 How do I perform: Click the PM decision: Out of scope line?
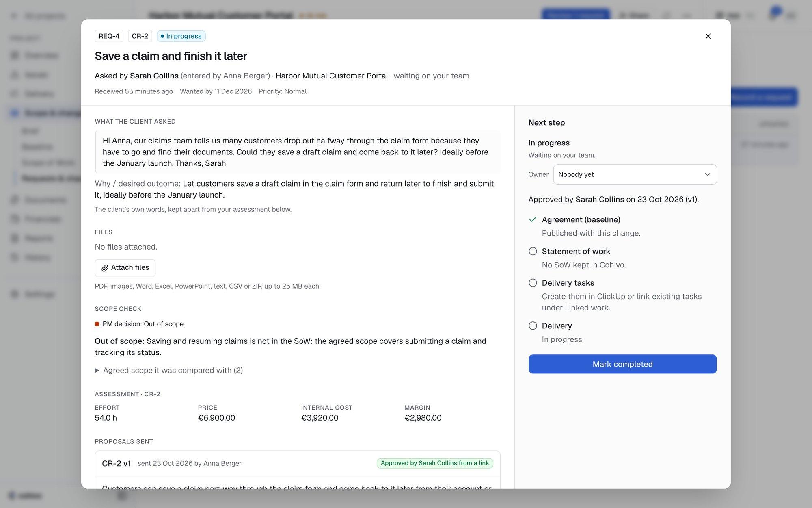[139, 324]
